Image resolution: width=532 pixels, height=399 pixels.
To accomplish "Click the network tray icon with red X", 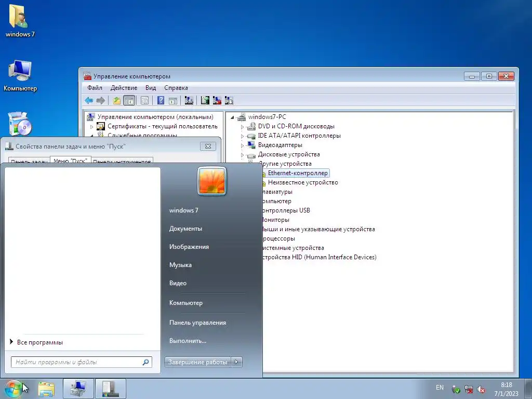I will pyautogui.click(x=469, y=389).
